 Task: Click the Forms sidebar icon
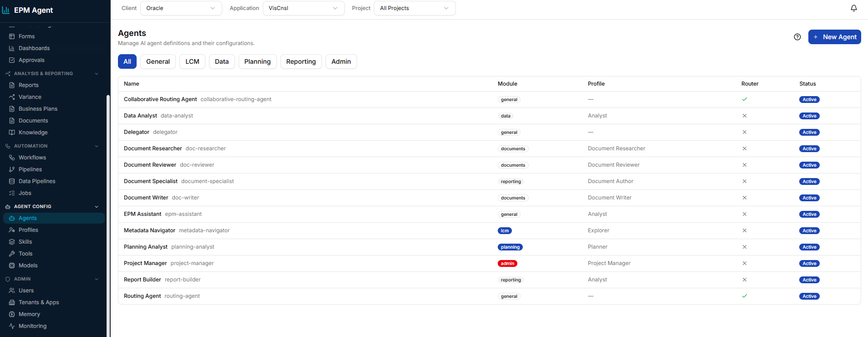pyautogui.click(x=12, y=36)
